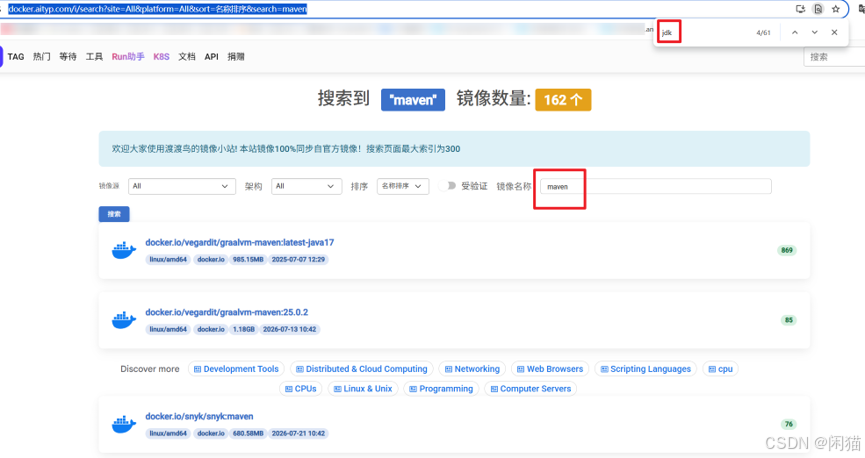Click the blue 搜索 button
The height and width of the screenshot is (458, 865).
click(114, 214)
